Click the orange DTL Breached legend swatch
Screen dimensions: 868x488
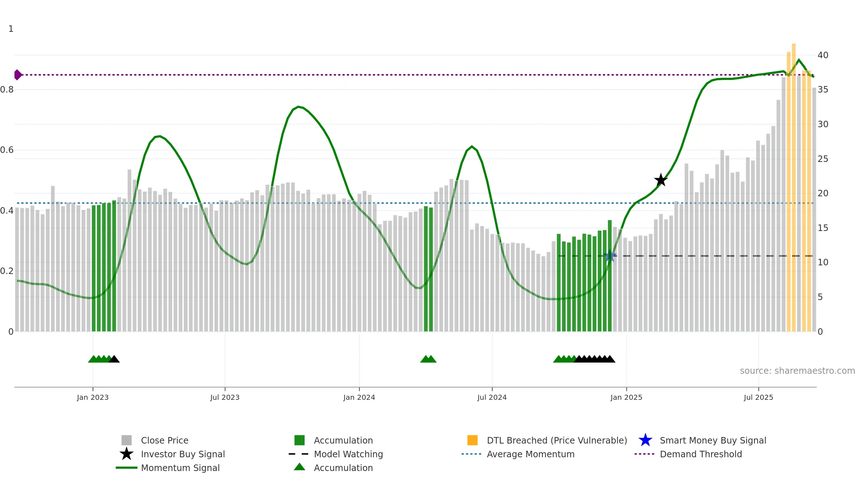click(472, 440)
